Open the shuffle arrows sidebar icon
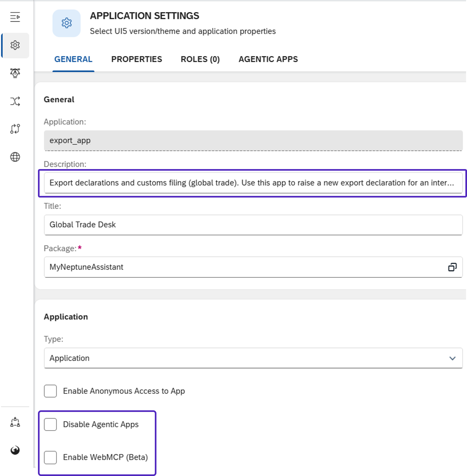Viewport: 467px width, 476px height. 15,101
